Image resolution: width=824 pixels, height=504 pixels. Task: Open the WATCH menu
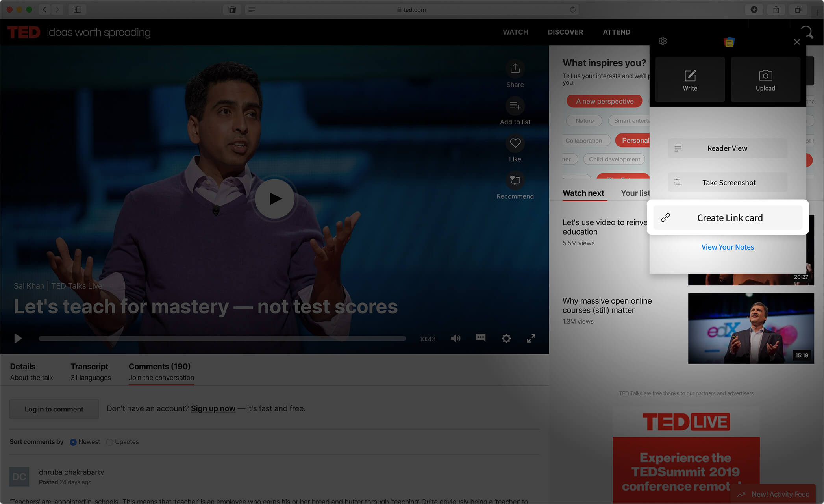(515, 32)
